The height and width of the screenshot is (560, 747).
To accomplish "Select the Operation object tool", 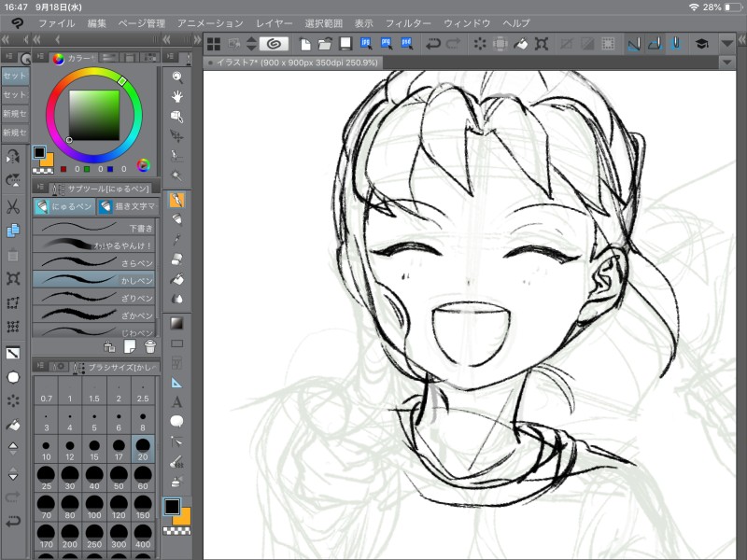I will (x=176, y=116).
